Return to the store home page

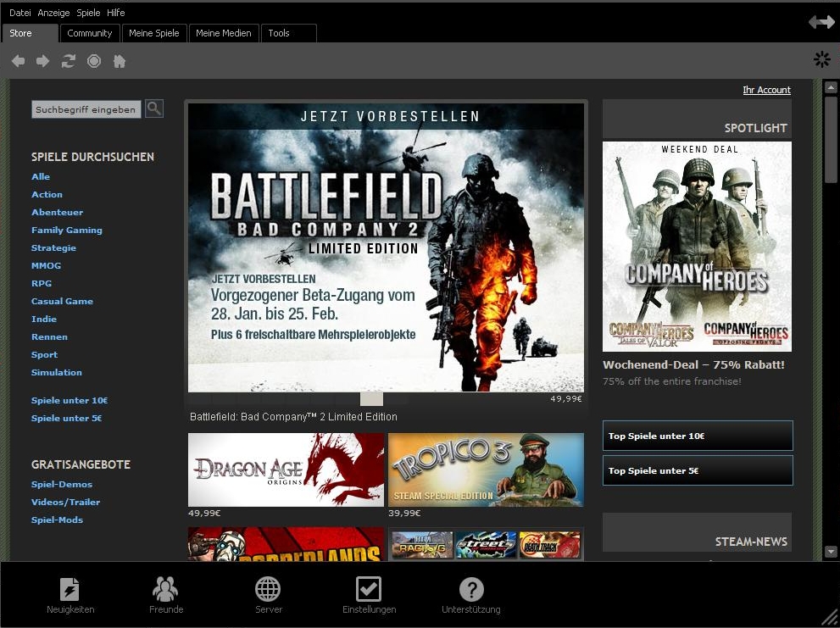120,61
